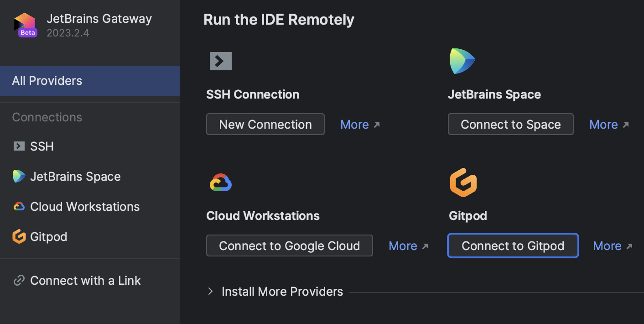
Task: Click the Cloud Workstations cloud icon
Action: [x=220, y=182]
